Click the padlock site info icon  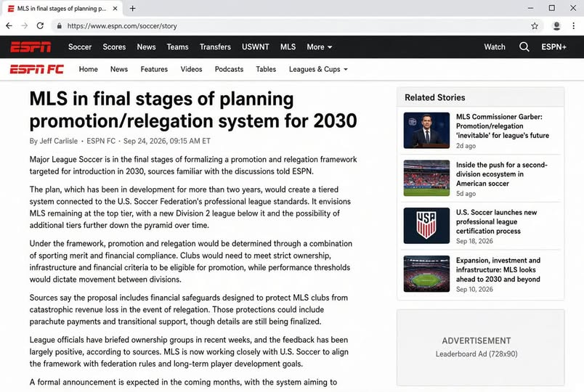tap(60, 26)
